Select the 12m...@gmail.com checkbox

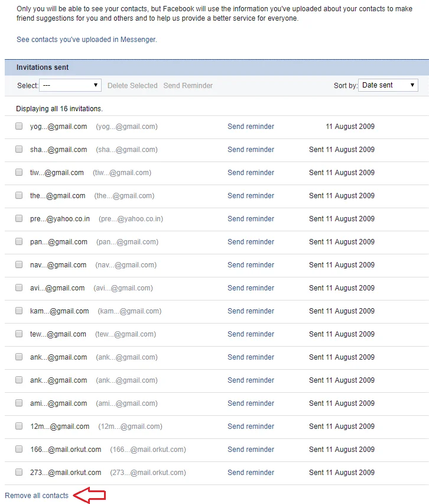pyautogui.click(x=19, y=427)
